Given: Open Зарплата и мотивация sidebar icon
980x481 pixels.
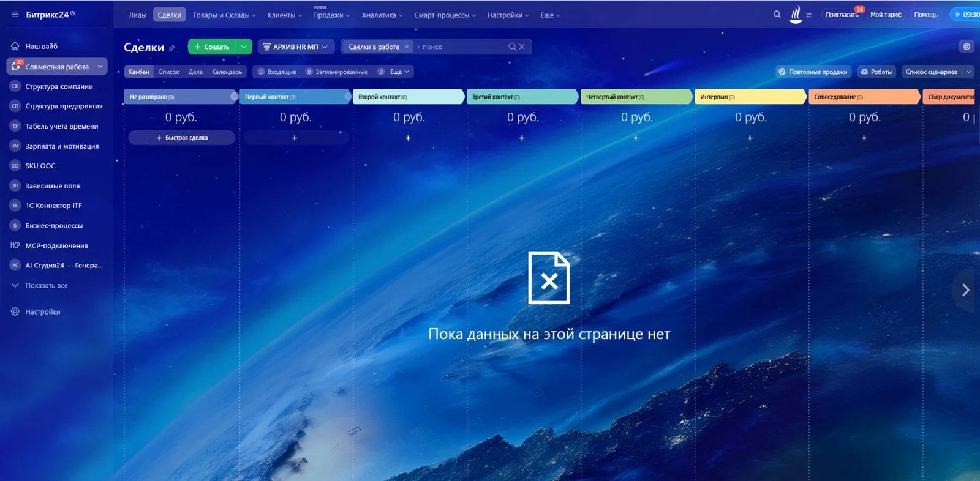Looking at the screenshot, I should pos(15,146).
